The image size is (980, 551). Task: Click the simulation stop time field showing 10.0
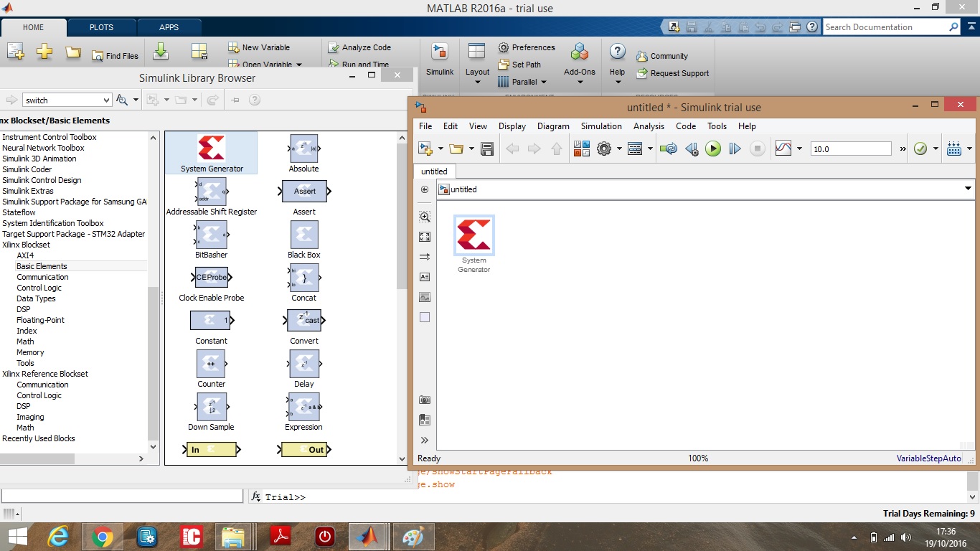851,149
